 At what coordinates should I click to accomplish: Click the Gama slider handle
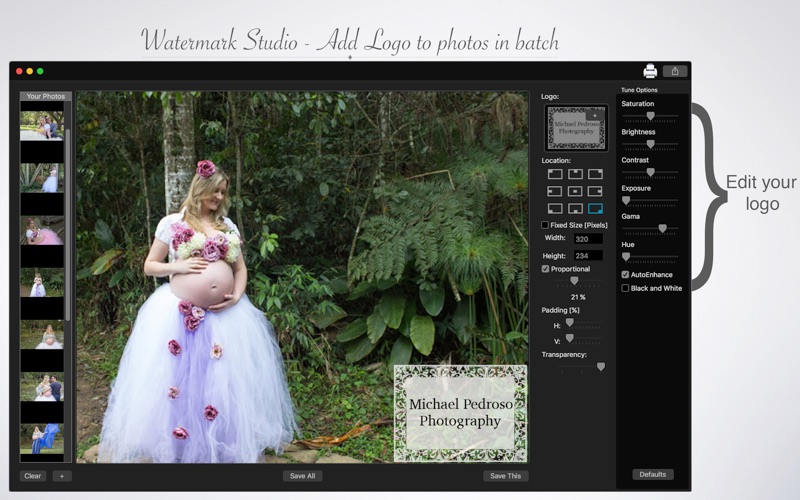tap(662, 229)
